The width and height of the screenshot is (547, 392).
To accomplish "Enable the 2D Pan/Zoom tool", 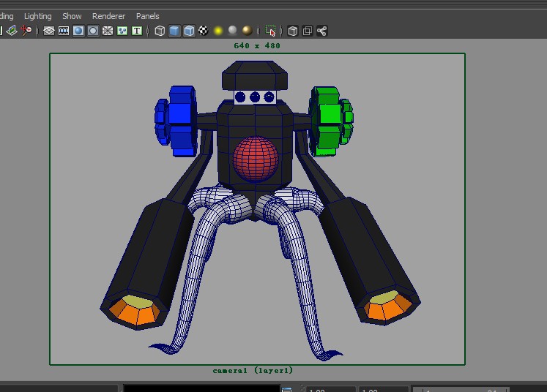I will [x=26, y=31].
